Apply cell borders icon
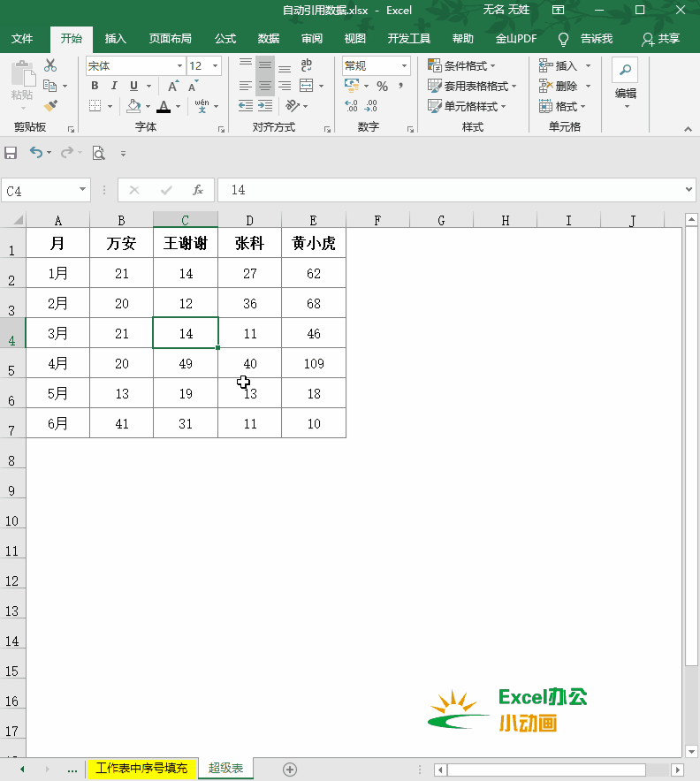 click(95, 106)
